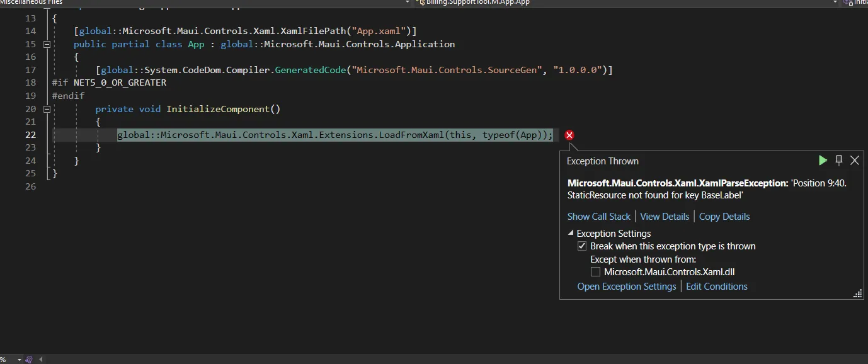This screenshot has height=364, width=868.
Task: Click the '#if NET5_0_OR_GREATER' directive
Action: [109, 82]
